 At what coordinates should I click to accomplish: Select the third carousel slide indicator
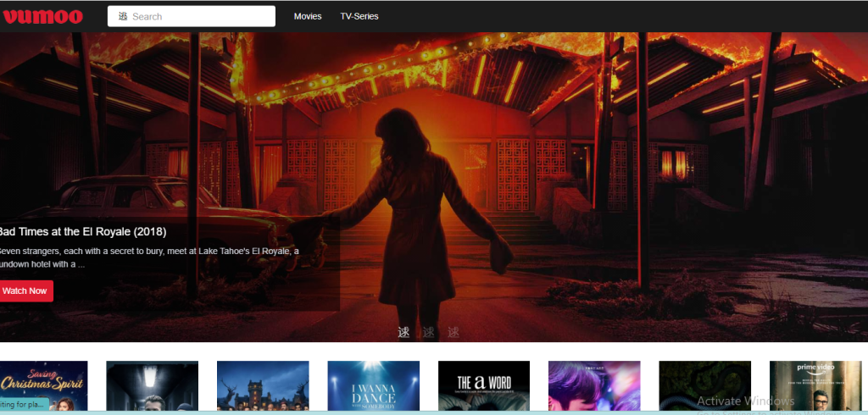(x=453, y=333)
